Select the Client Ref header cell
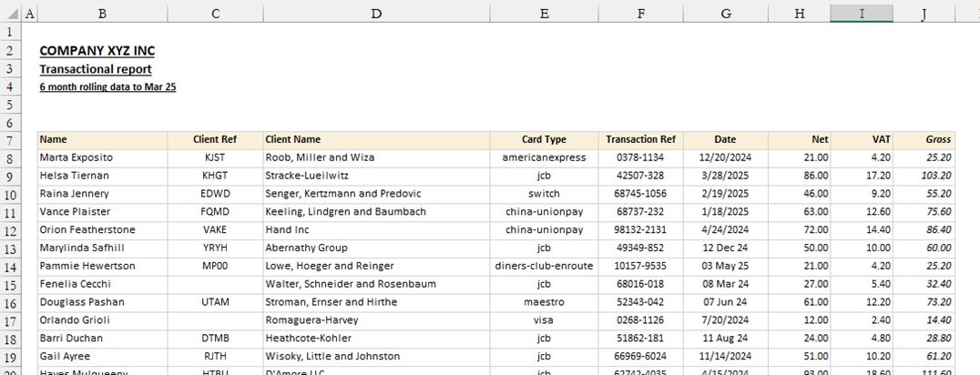Viewport: 980px width, 375px height. point(215,140)
